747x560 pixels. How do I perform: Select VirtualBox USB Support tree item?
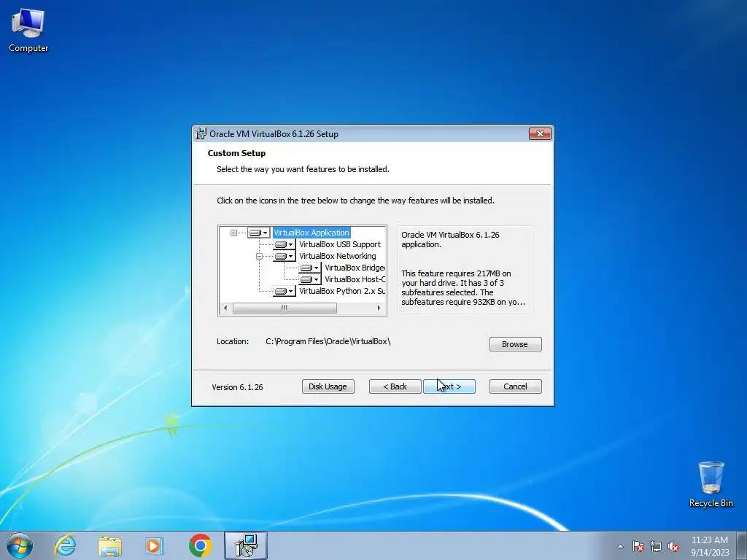click(x=340, y=244)
